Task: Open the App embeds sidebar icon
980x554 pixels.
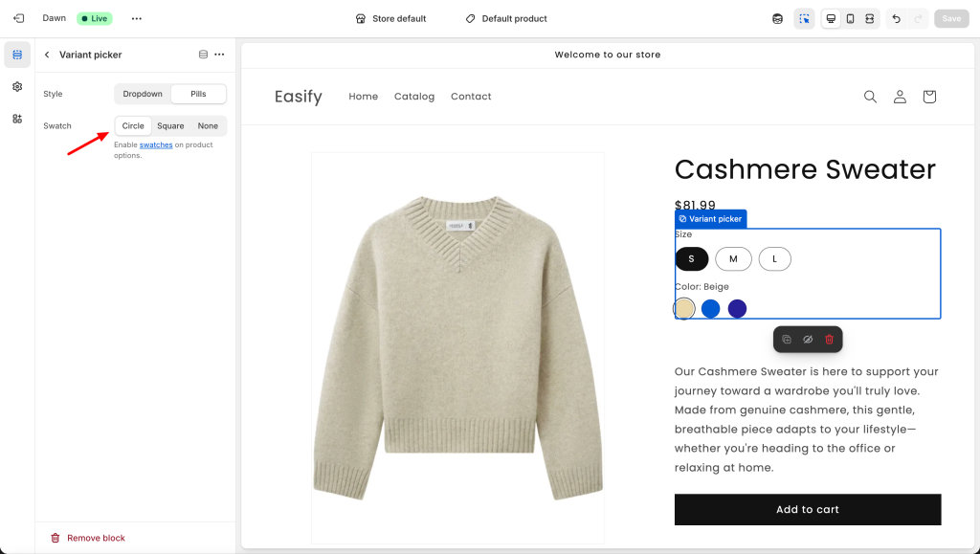Action: [x=17, y=119]
